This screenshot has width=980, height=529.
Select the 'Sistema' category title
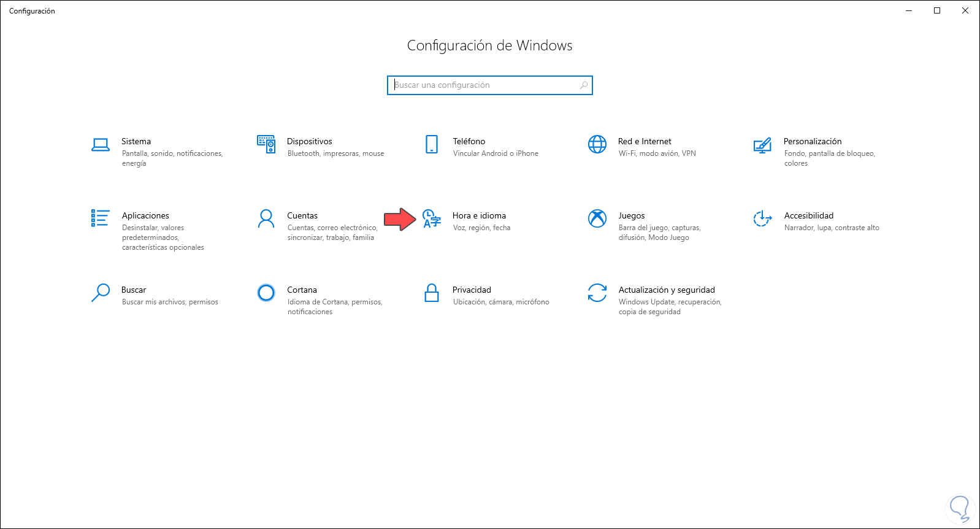coord(136,141)
